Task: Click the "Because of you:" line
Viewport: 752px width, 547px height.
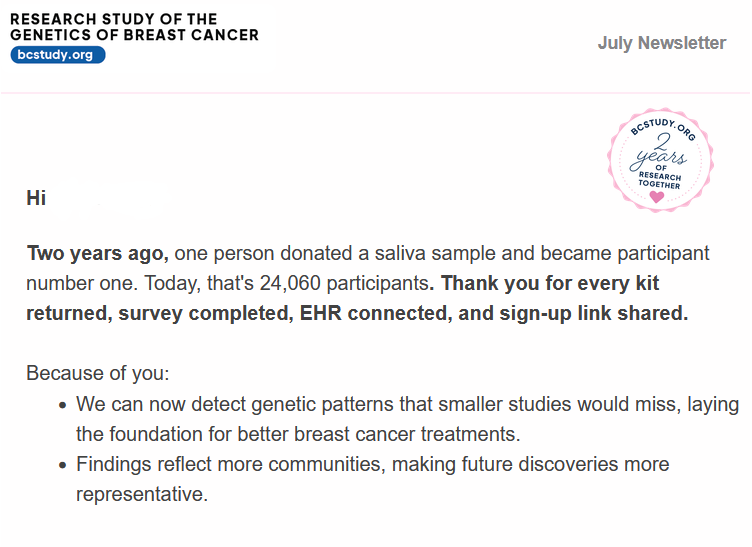Action: (98, 373)
